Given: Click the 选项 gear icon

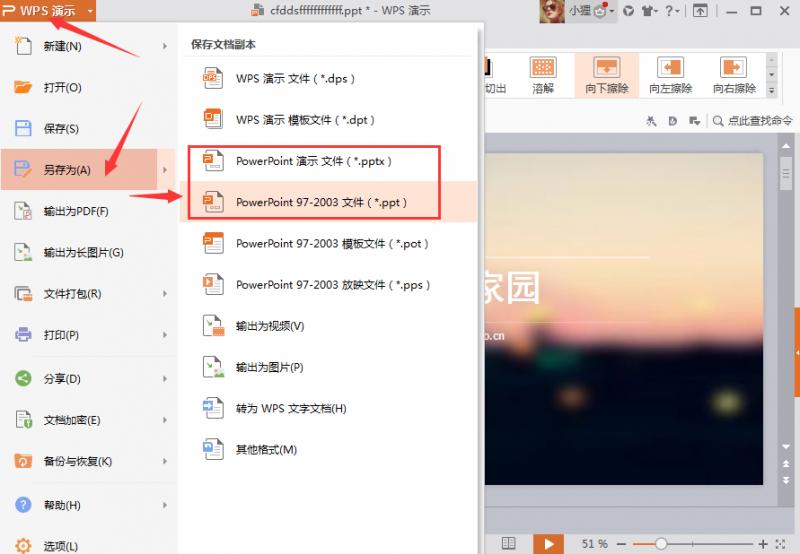Looking at the screenshot, I should (x=23, y=545).
